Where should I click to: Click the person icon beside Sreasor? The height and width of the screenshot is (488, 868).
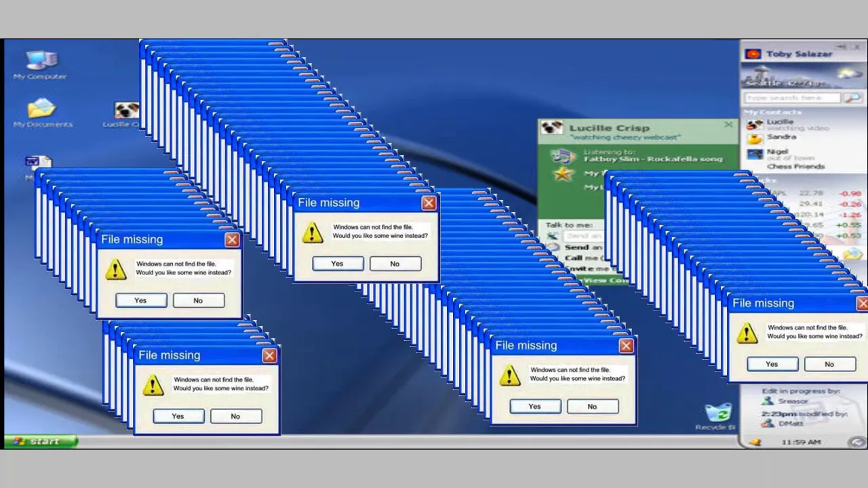point(767,401)
